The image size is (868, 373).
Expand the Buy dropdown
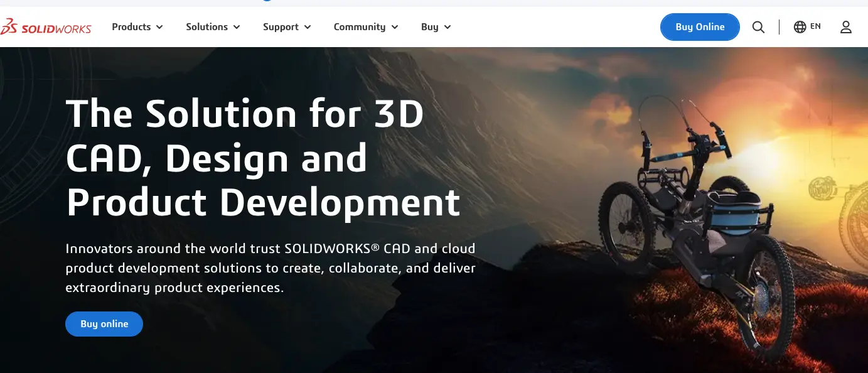435,27
